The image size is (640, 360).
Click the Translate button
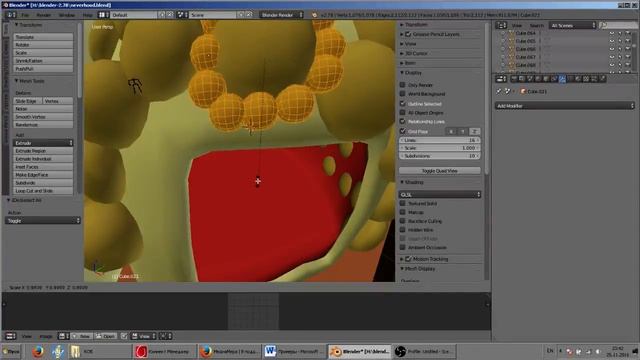[x=43, y=37]
